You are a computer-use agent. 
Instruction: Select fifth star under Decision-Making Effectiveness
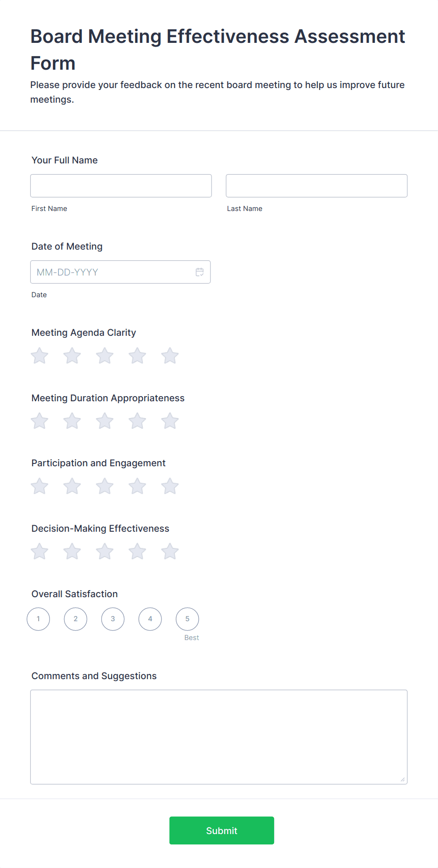pyautogui.click(x=170, y=551)
